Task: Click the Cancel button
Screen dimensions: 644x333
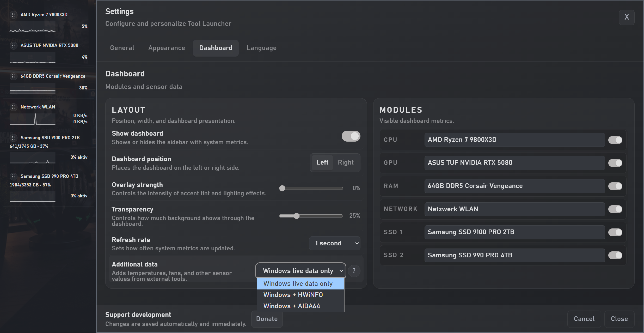Action: (x=584, y=319)
